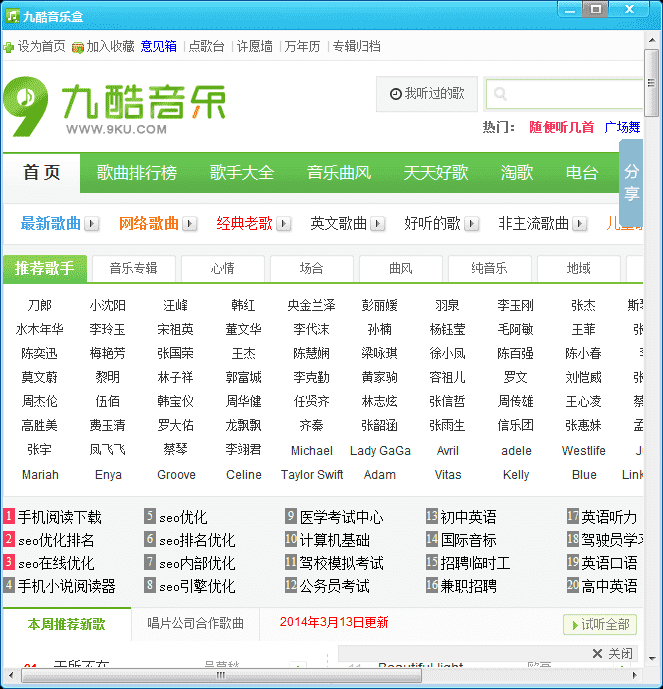Click the vertical scrollbar up arrow
Screen dimensions: 663x689
[652, 40]
